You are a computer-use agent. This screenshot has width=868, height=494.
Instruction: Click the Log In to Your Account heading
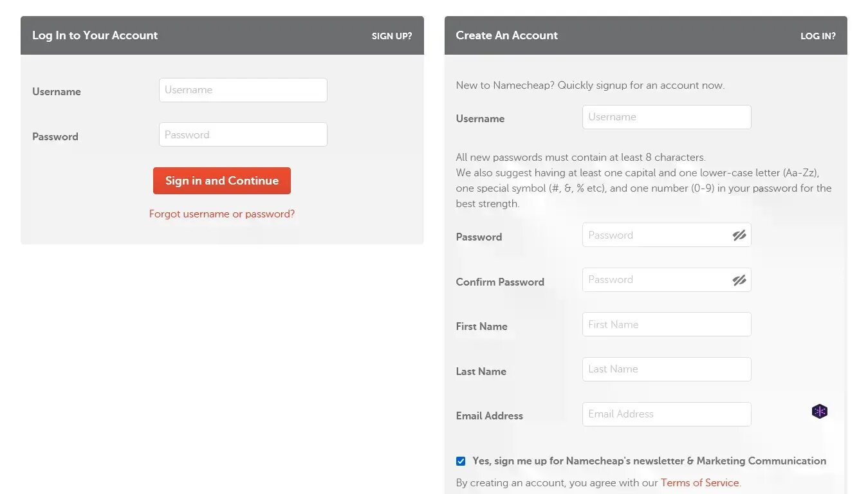pyautogui.click(x=95, y=35)
